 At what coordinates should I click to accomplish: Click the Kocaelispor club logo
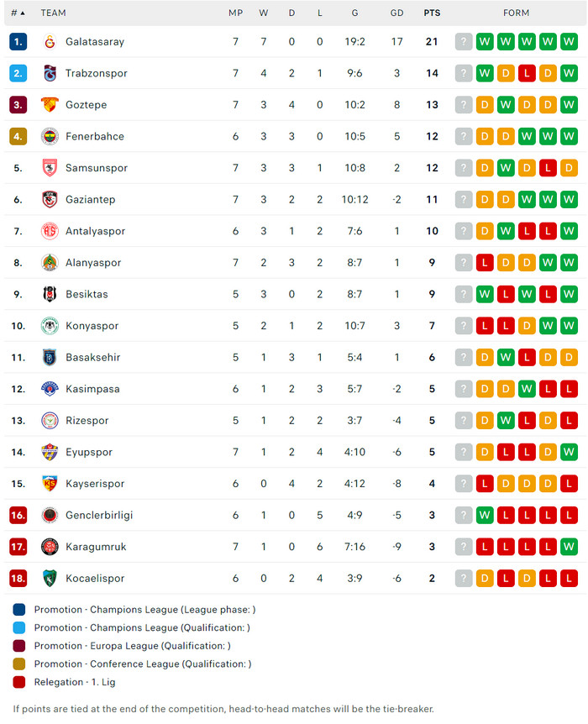tap(50, 578)
